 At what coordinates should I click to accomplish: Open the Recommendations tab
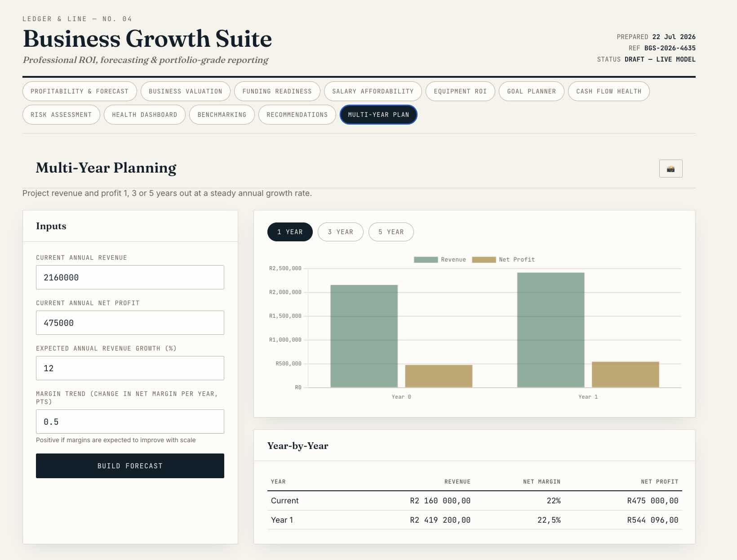click(x=297, y=115)
